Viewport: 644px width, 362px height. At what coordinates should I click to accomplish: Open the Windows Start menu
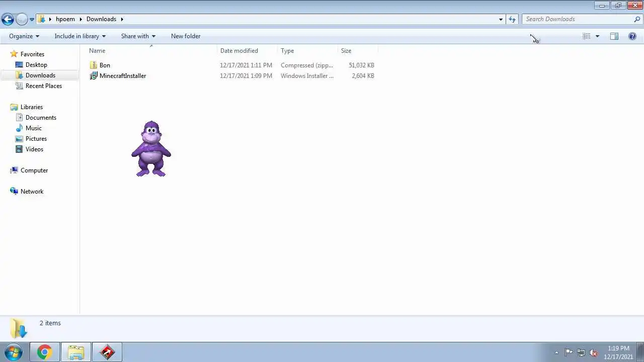(13, 352)
